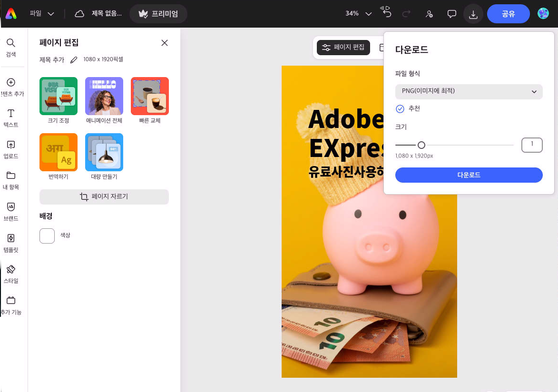Click the cloud save status icon
558x392 pixels.
click(79, 14)
